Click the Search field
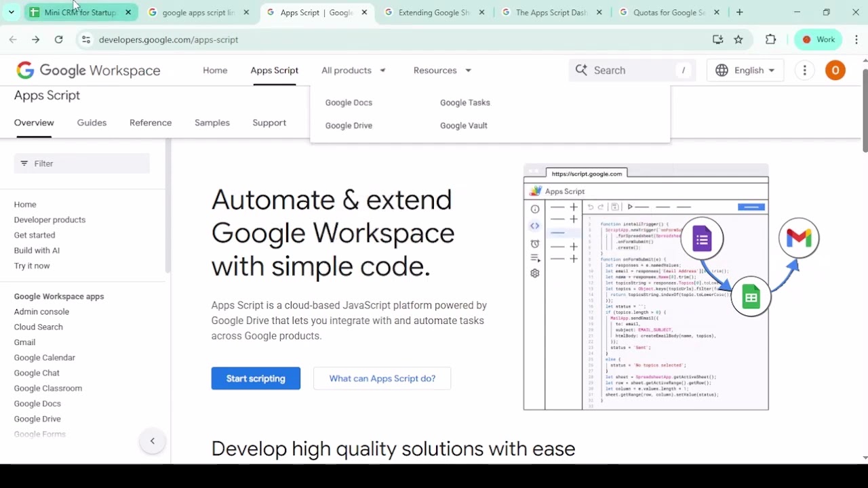 tap(632, 70)
